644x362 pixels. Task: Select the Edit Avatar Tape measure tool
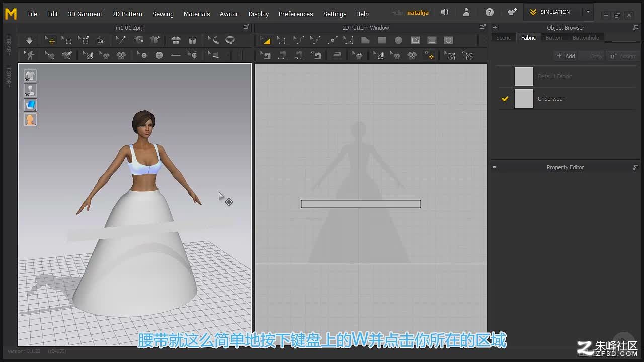click(213, 41)
